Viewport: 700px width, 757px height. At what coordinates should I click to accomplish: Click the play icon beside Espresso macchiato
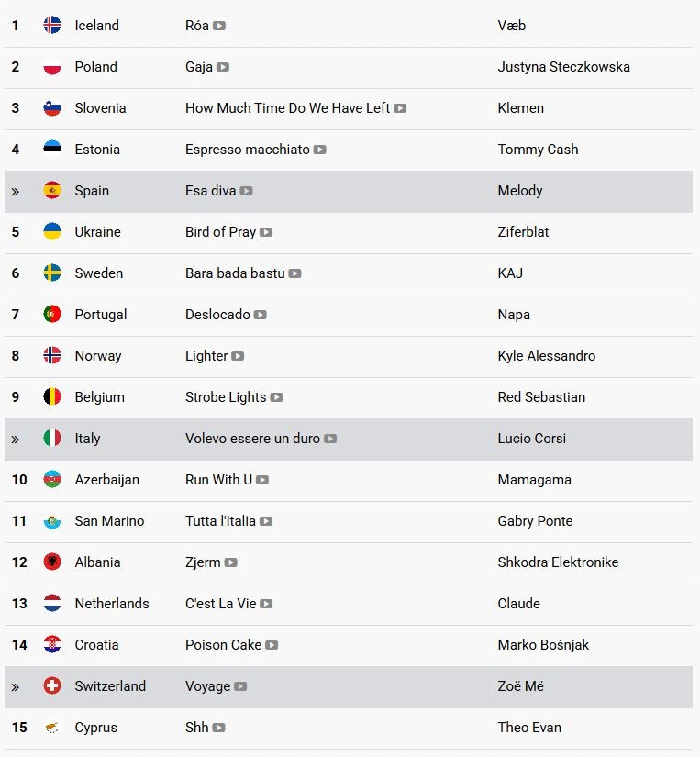click(x=319, y=150)
